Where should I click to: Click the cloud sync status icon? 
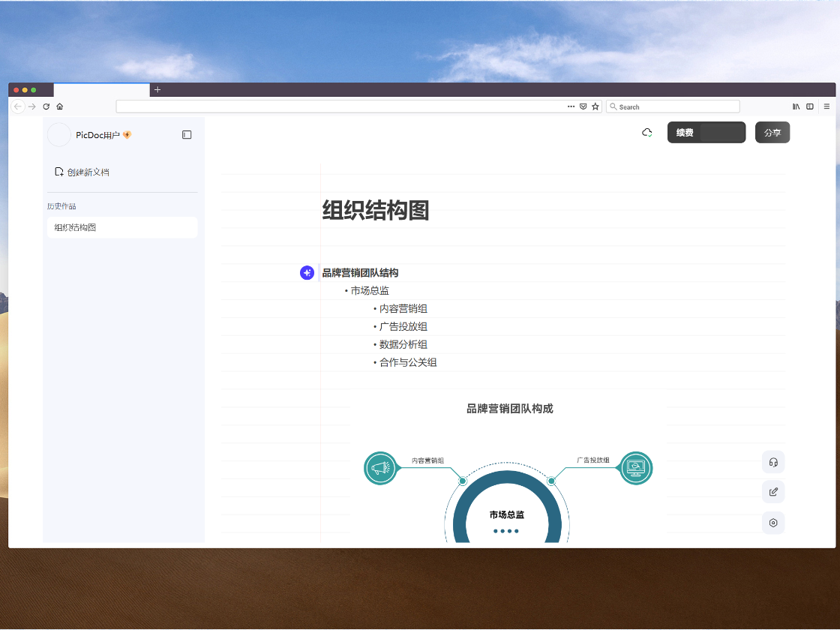[647, 132]
